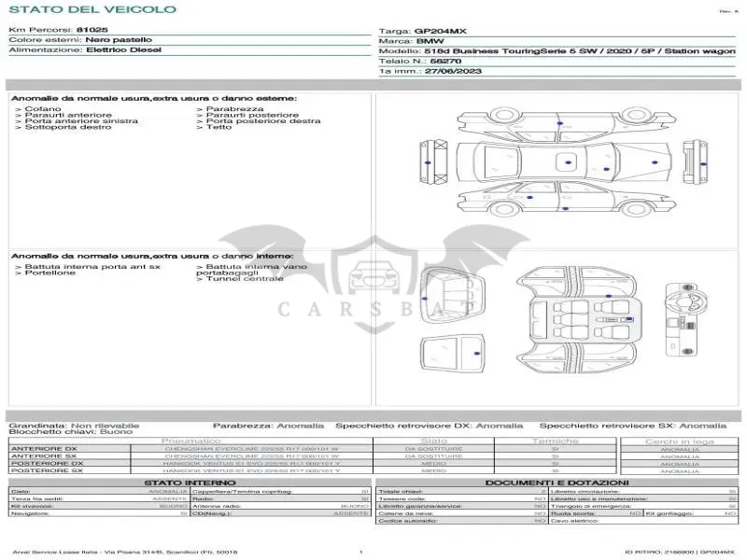
Task: Click the 'Stato' column header
Action: pos(433,441)
